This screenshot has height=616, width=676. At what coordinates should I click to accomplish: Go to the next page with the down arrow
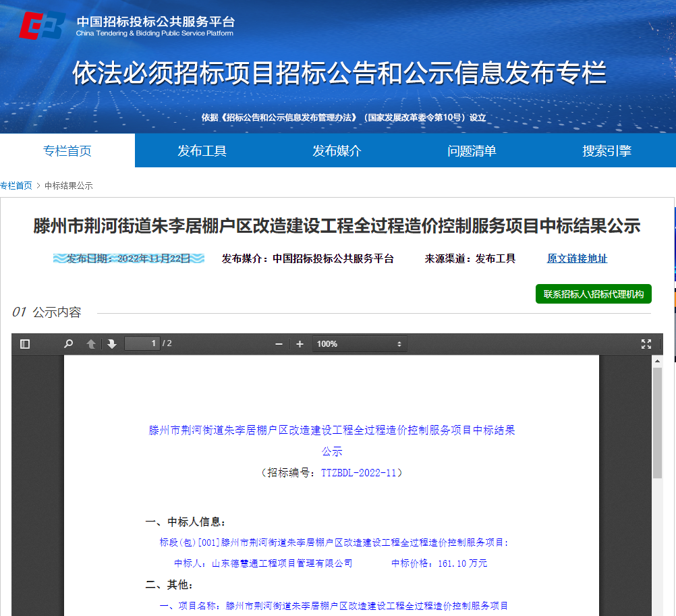[110, 344]
